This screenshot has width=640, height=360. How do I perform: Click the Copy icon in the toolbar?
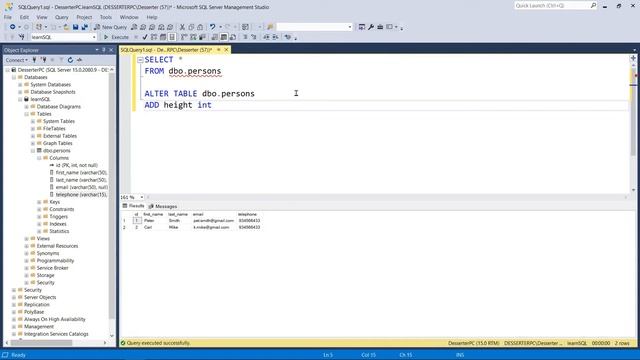click(x=191, y=27)
